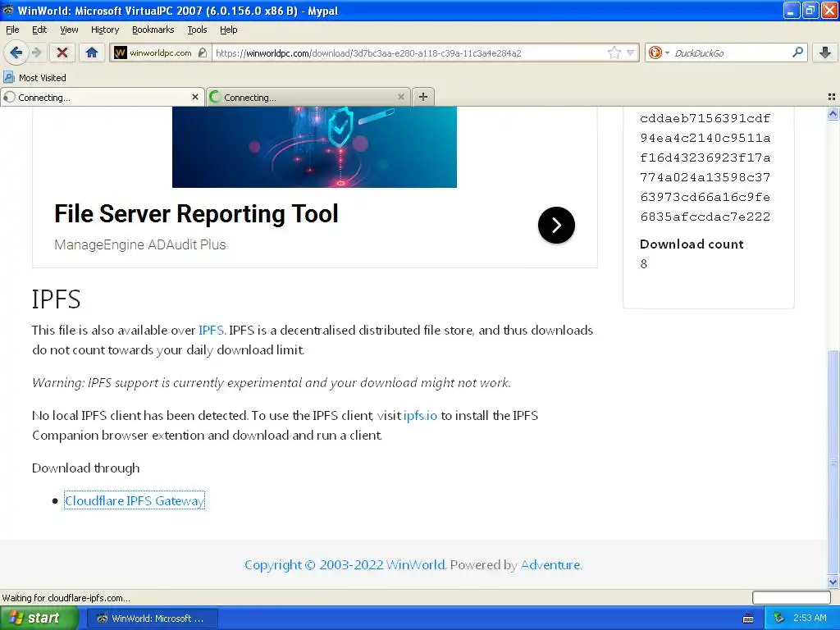Open the URL history dropdown arrow
Viewport: 840px width, 630px height.
point(631,52)
